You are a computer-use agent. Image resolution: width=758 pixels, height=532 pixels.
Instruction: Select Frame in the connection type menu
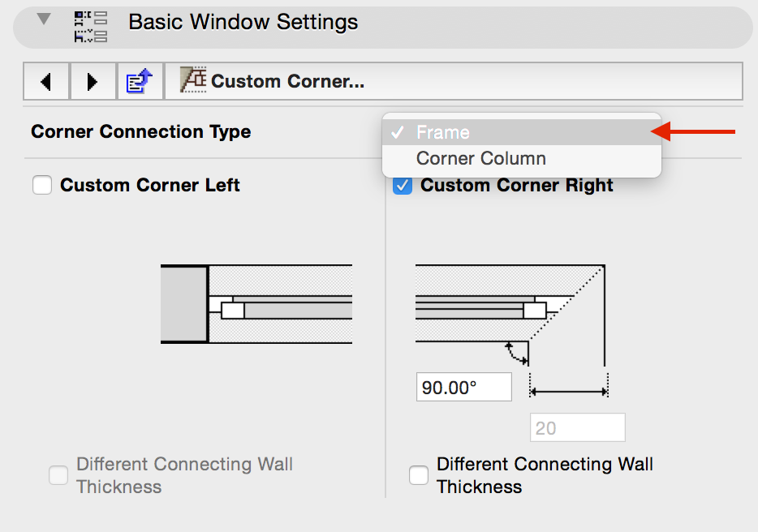442,132
